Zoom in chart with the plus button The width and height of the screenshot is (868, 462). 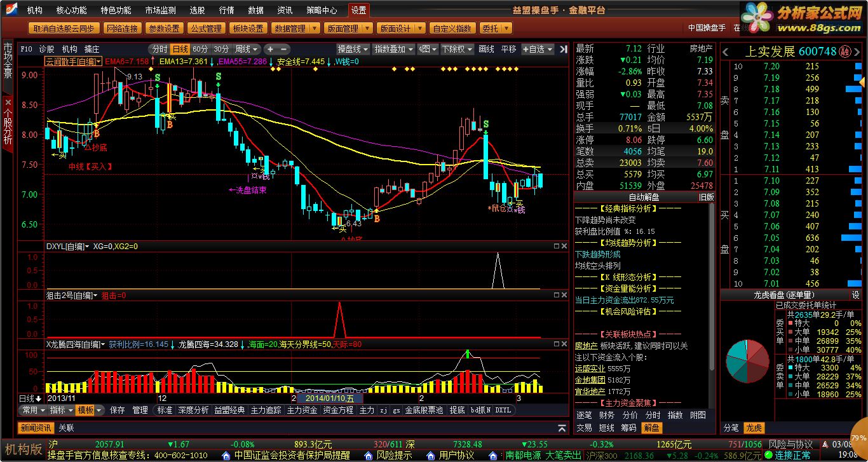click(x=270, y=49)
